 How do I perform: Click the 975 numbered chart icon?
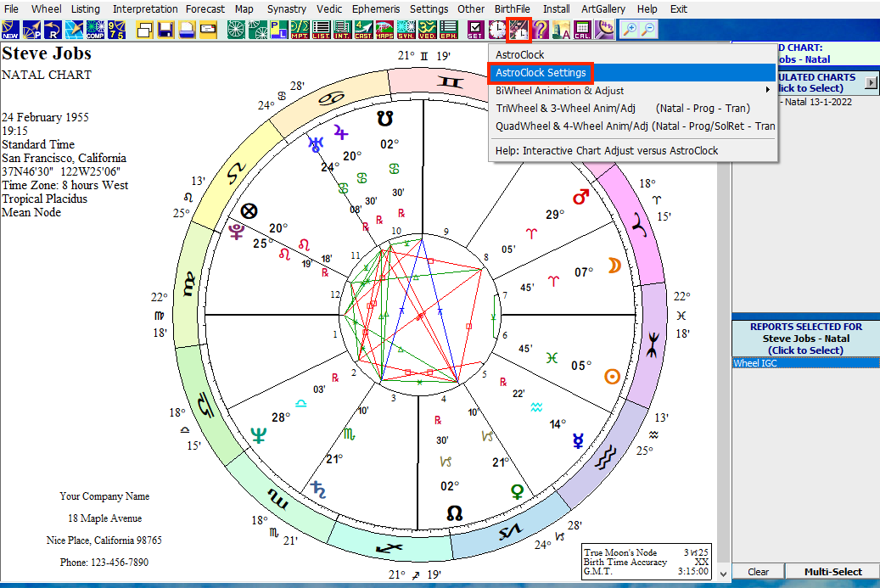[95, 30]
